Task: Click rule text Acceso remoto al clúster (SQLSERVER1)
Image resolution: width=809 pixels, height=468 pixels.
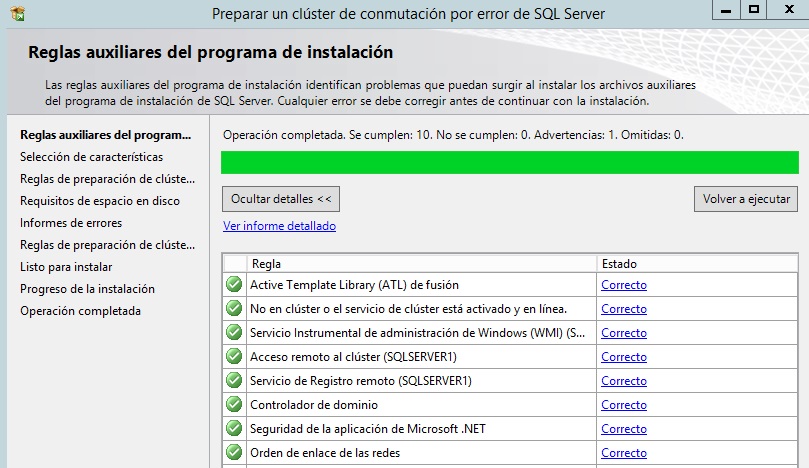Action: [x=353, y=357]
